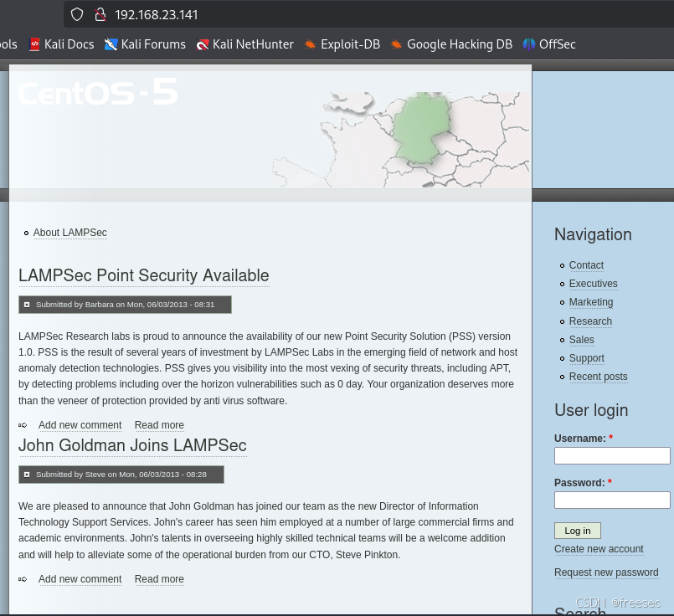Focus the Password input field
674x616 pixels.
612,500
